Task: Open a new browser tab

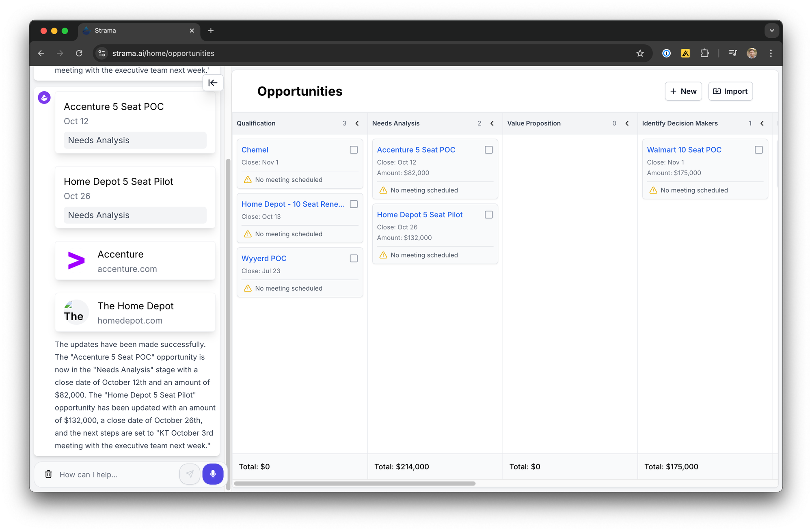Action: [211, 31]
